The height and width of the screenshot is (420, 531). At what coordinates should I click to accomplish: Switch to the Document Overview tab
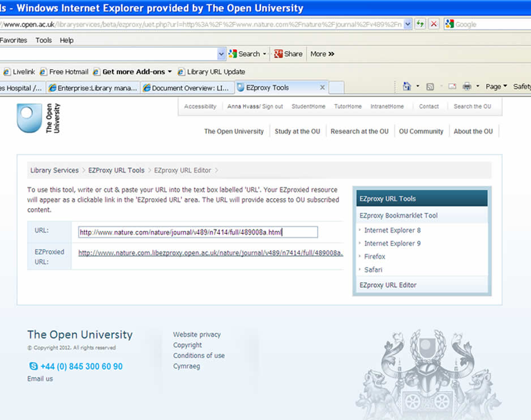[187, 88]
